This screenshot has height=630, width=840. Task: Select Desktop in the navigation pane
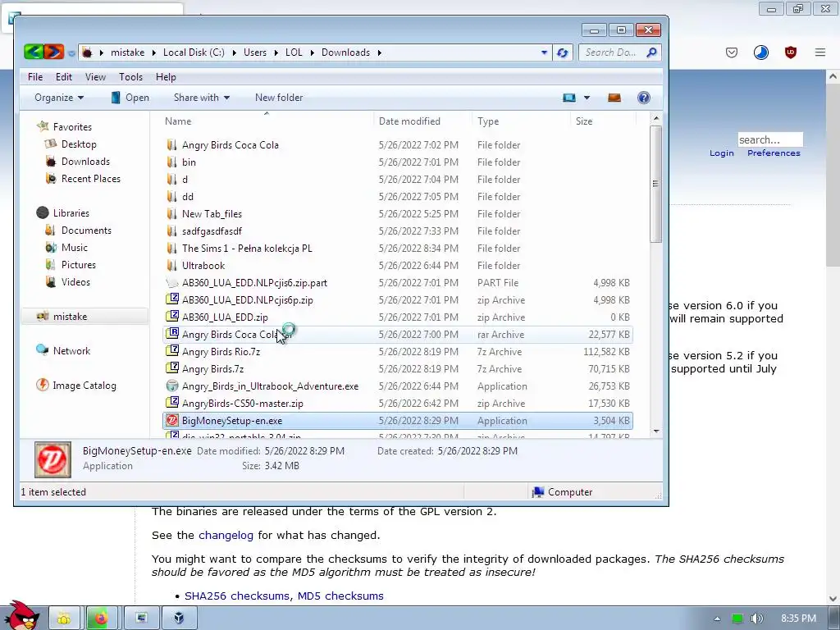coord(79,144)
